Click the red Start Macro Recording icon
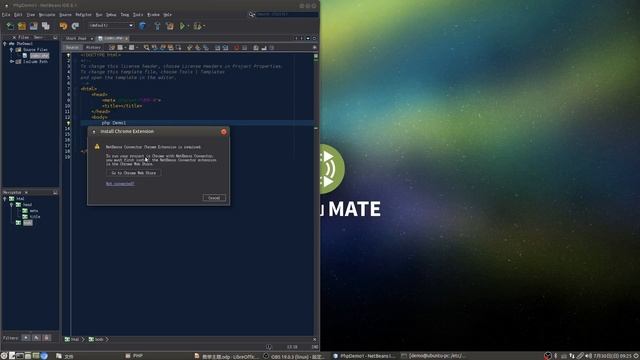Viewport: 640px width, 360px height. pos(236,48)
